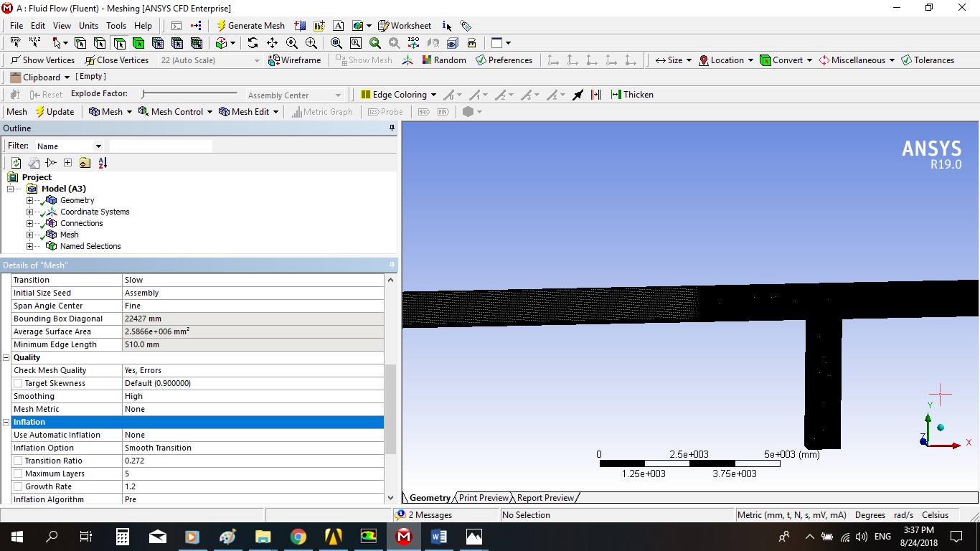Image resolution: width=980 pixels, height=551 pixels.
Task: Select the Pan tool icon
Action: click(272, 43)
